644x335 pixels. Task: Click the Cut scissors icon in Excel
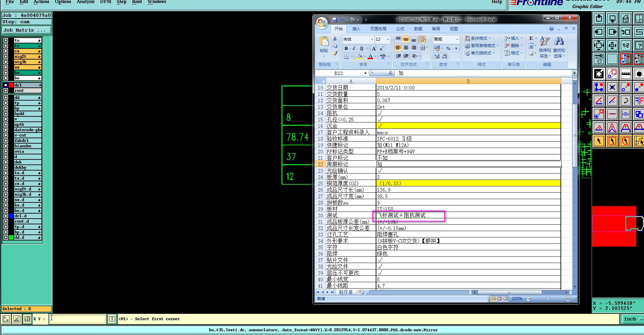coord(335,39)
